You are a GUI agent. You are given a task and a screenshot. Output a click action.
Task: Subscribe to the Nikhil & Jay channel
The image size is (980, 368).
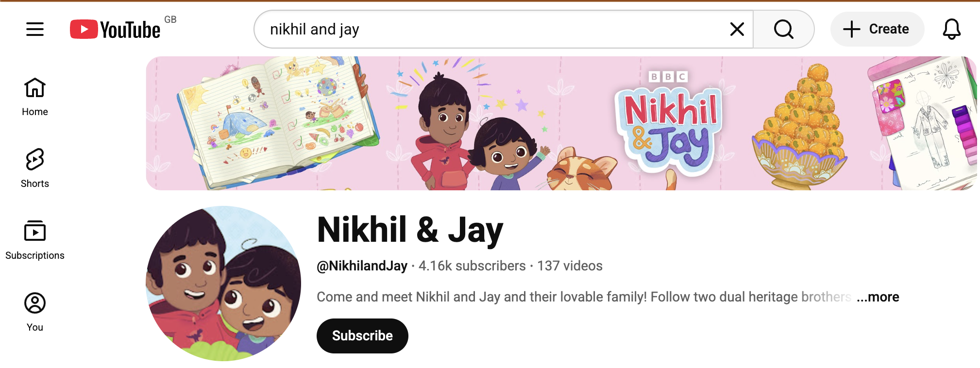pos(362,335)
